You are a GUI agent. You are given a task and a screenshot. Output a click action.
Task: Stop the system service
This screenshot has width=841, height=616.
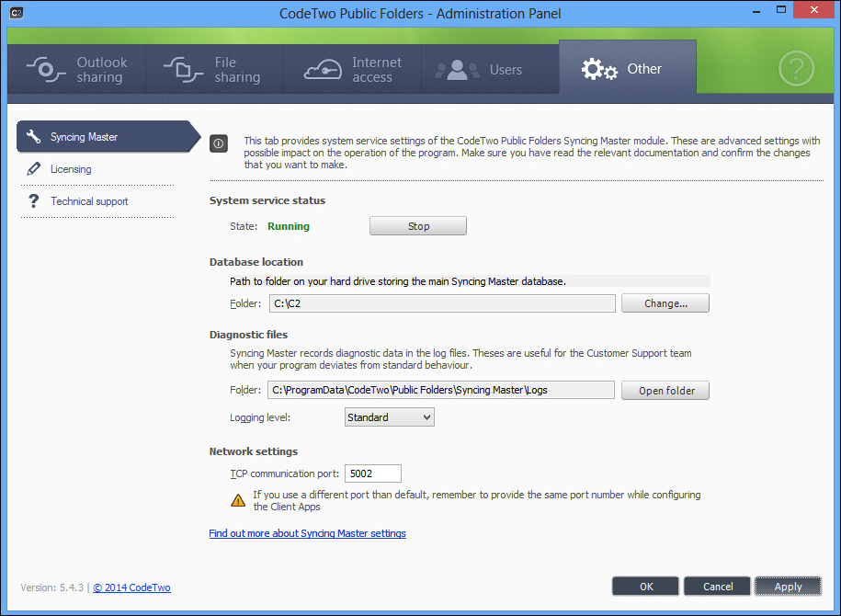pos(418,226)
